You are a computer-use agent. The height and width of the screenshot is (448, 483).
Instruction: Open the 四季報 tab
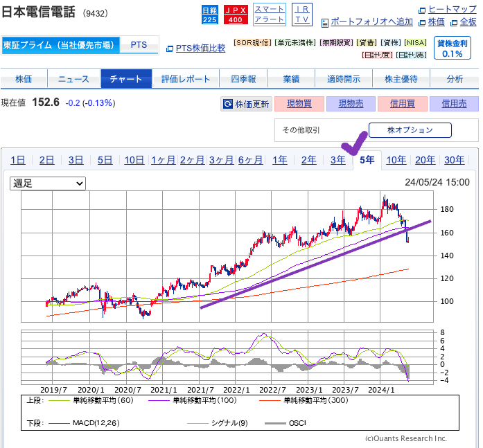pyautogui.click(x=243, y=79)
